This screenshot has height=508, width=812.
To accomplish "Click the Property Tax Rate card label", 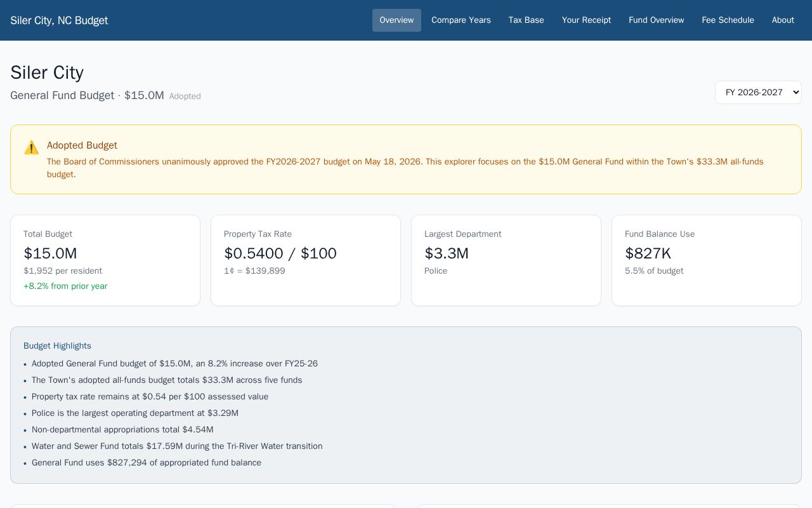I will pyautogui.click(x=258, y=234).
